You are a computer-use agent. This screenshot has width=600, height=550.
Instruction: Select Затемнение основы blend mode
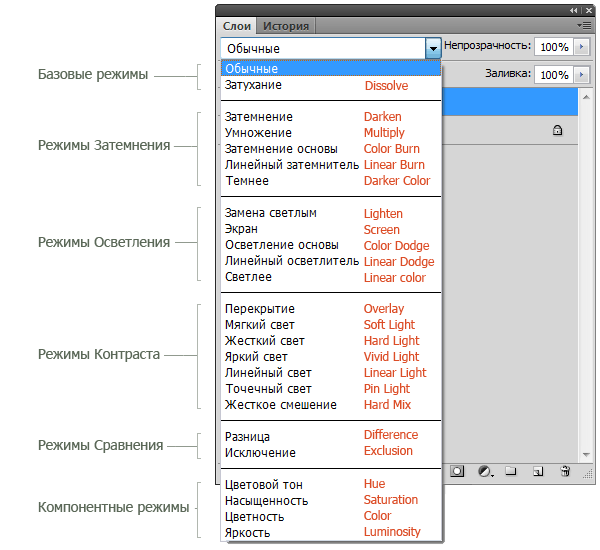331,149
